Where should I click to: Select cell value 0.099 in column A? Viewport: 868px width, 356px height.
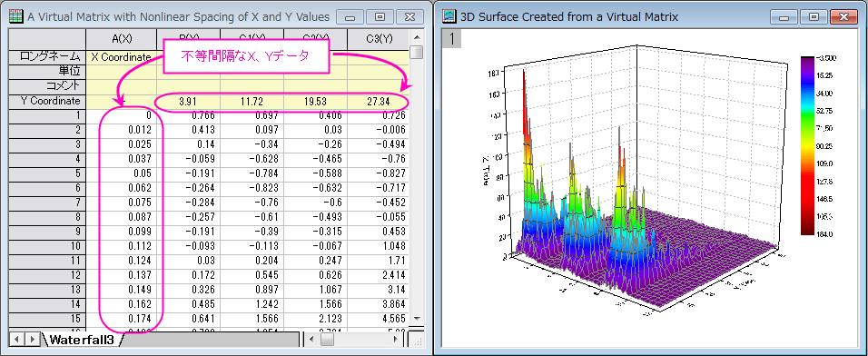coord(122,232)
